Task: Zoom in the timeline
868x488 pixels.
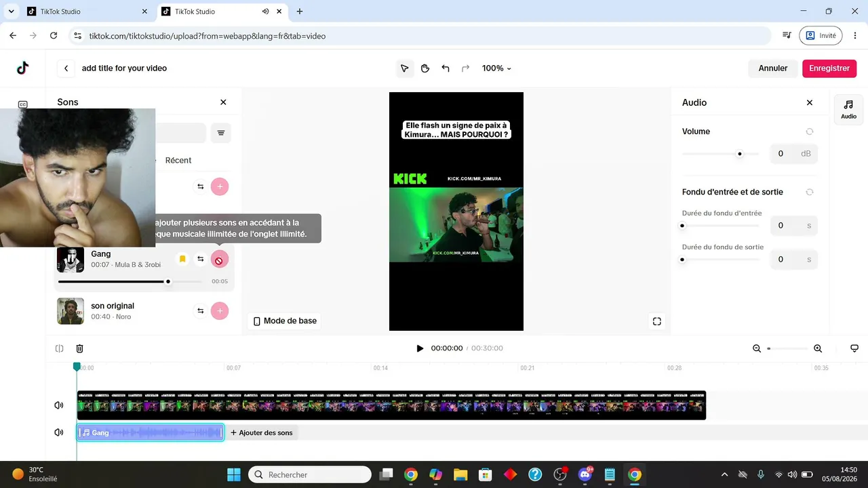Action: 818,348
